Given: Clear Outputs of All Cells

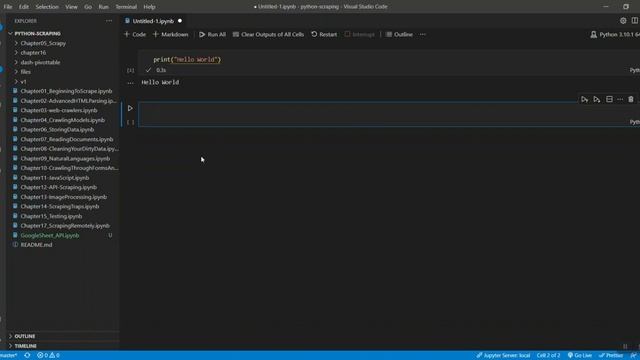Looking at the screenshot, I should tap(268, 35).
